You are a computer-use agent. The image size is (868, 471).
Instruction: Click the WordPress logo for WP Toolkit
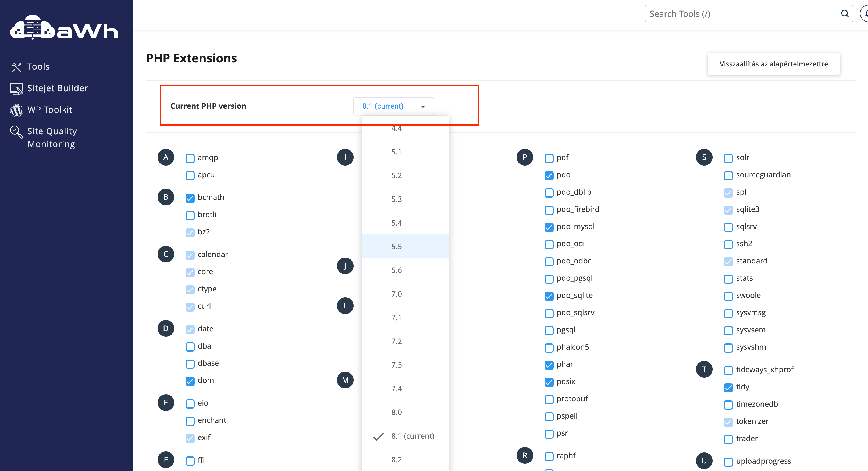tap(16, 110)
